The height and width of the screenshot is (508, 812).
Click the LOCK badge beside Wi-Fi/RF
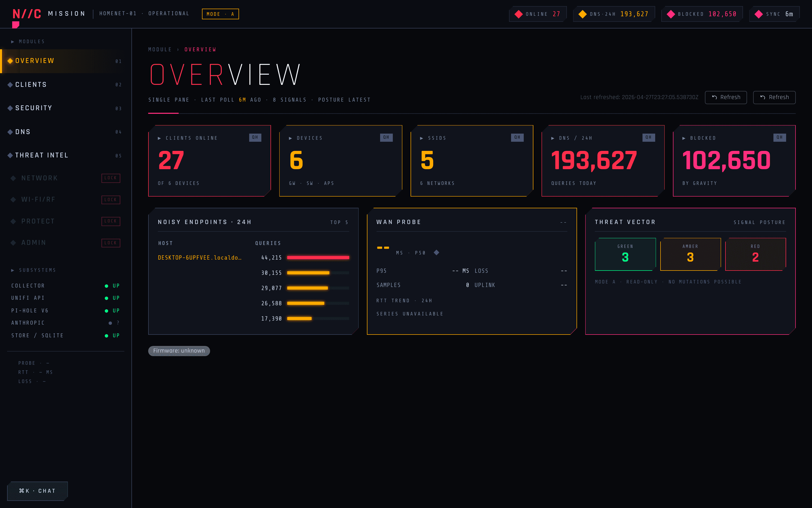(111, 200)
